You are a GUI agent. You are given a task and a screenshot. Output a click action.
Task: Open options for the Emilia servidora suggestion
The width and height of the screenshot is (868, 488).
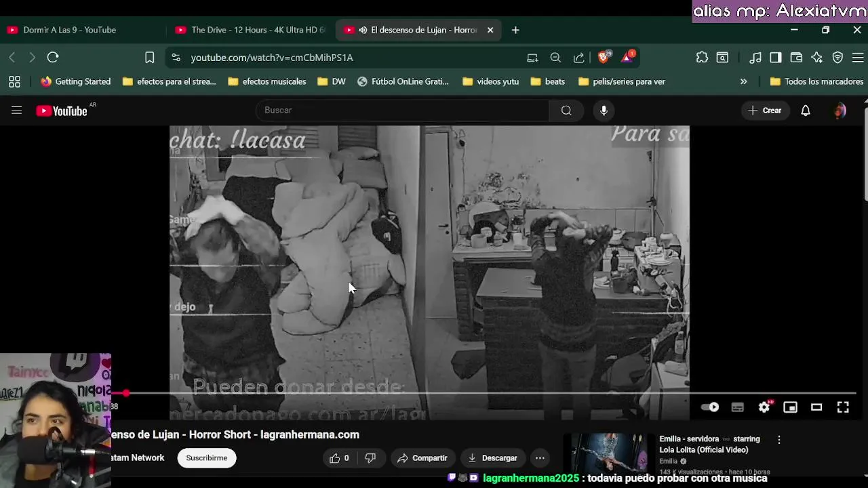click(x=779, y=440)
